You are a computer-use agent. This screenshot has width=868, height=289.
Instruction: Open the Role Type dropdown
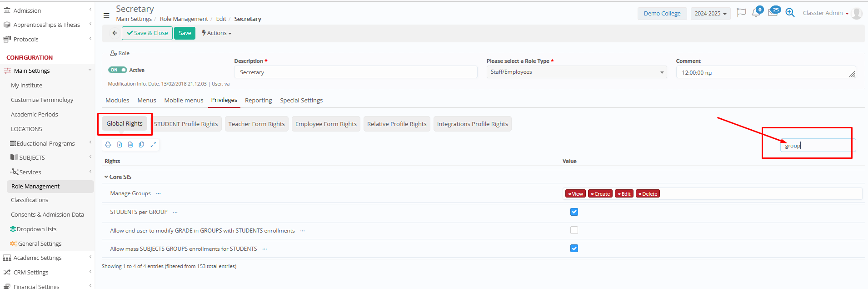576,72
